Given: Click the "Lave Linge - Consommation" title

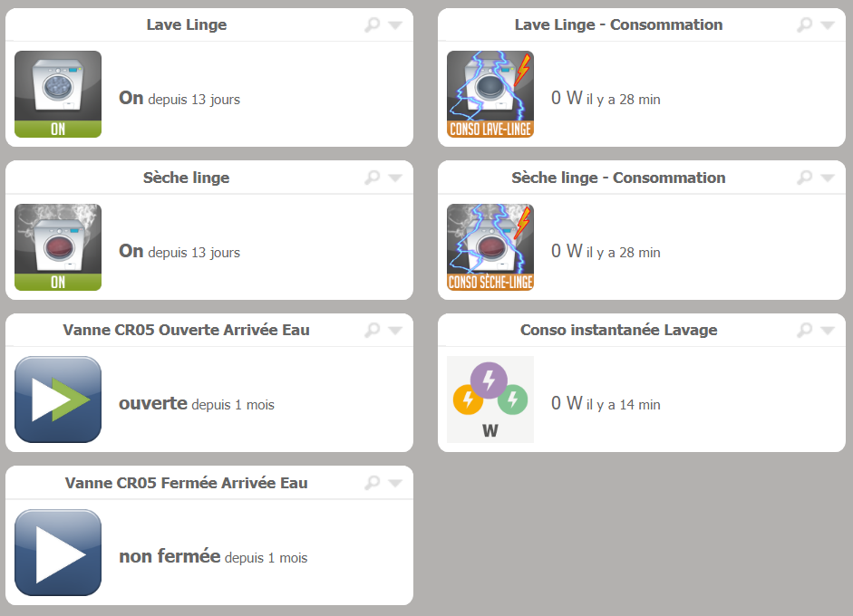Looking at the screenshot, I should click(618, 25).
